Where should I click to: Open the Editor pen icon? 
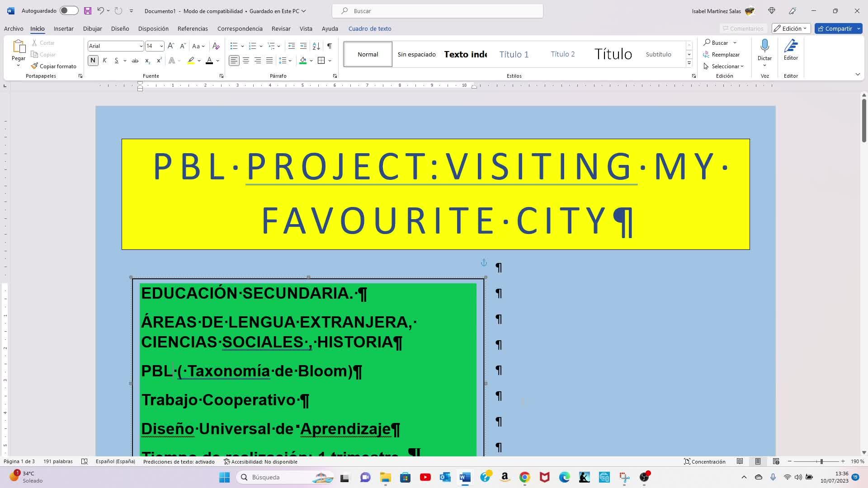(x=791, y=46)
